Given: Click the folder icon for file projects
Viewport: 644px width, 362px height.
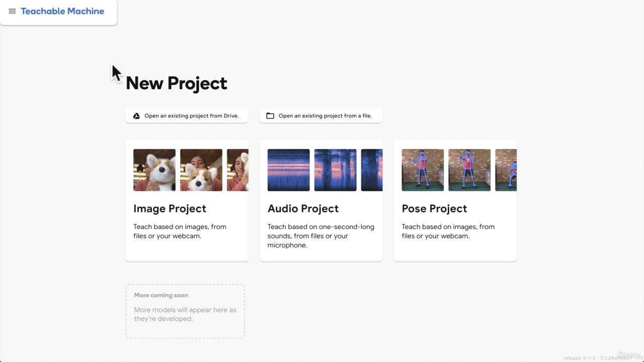Looking at the screenshot, I should coord(270,116).
